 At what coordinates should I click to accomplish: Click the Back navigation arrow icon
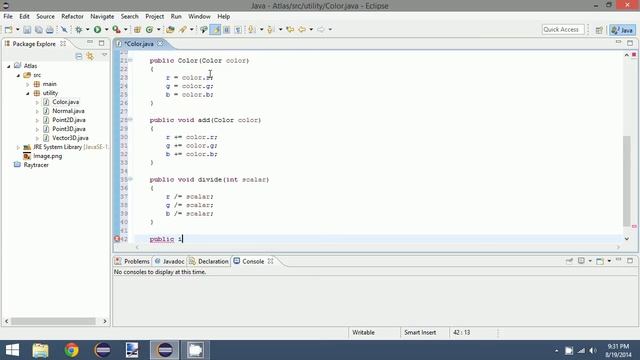coord(302,29)
